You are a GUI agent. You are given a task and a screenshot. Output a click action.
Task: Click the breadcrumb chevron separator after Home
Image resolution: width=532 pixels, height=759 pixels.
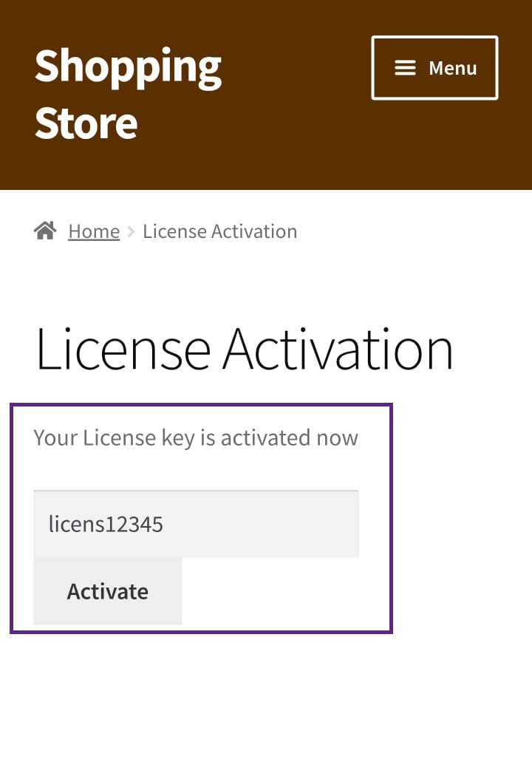132,232
